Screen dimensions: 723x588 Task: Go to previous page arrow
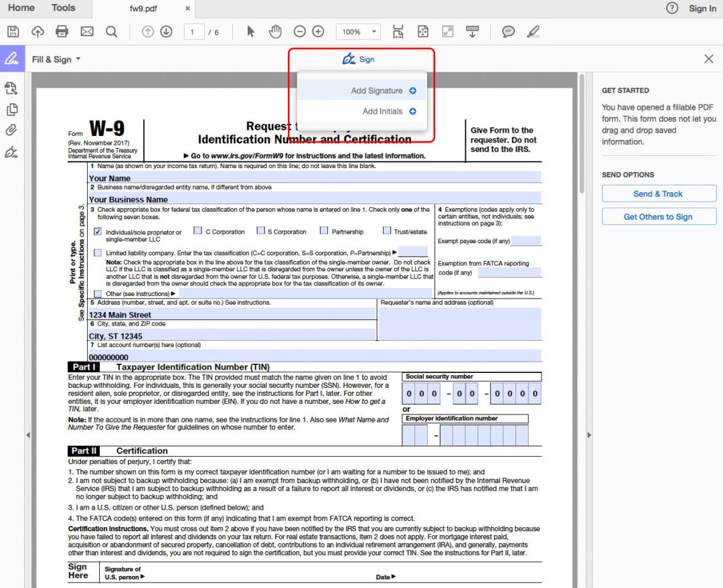pos(147,31)
